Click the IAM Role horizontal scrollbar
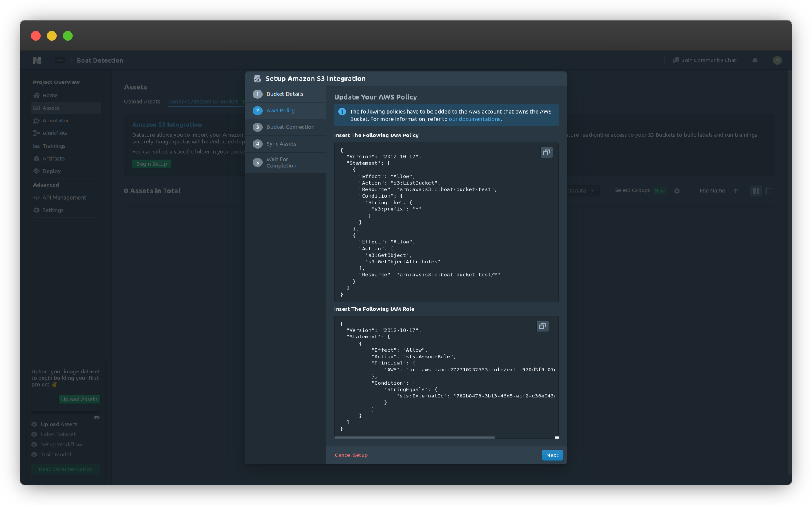This screenshot has width=812, height=505. 414,438
